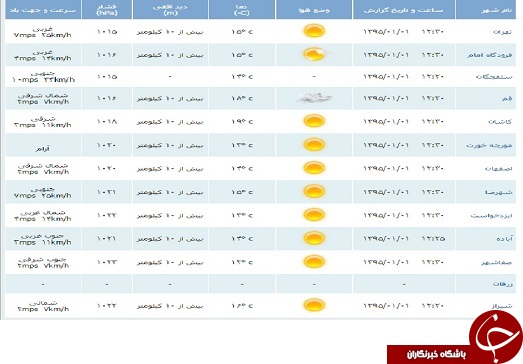Image resolution: width=523 pixels, height=364 pixels.
Task: Click the غربی 25km/h wind cell for تهران
Action: [43, 32]
